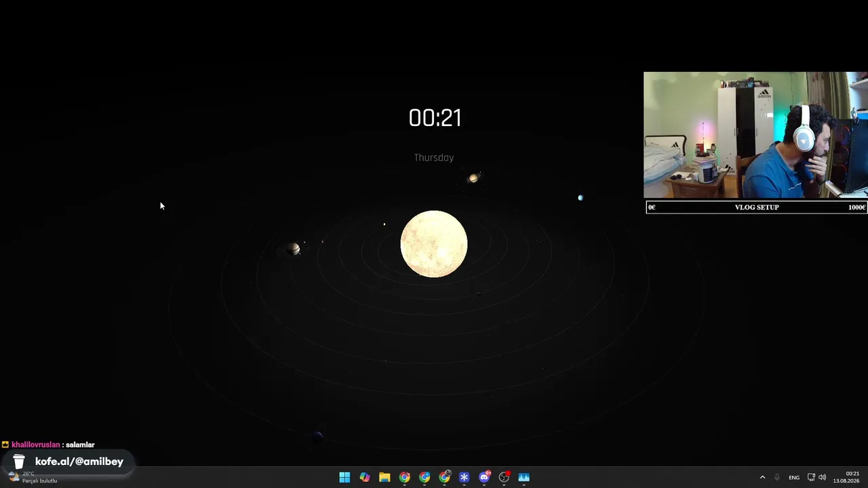
Task: Open the Chrome window with the dark avatar badge
Action: click(444, 477)
